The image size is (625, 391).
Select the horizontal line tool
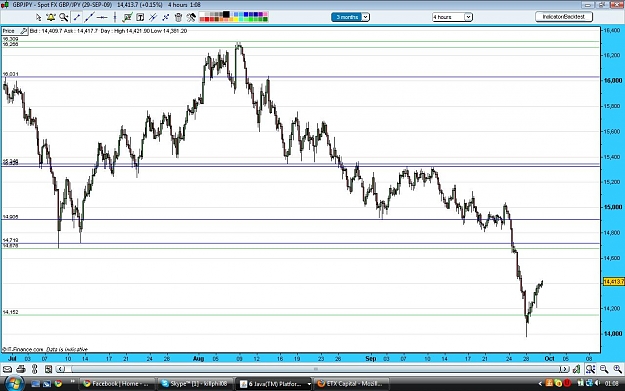102,17
